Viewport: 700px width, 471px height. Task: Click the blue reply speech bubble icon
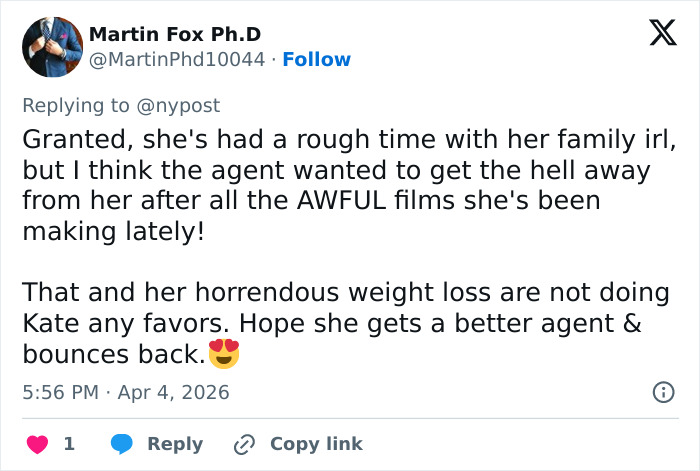[122, 444]
